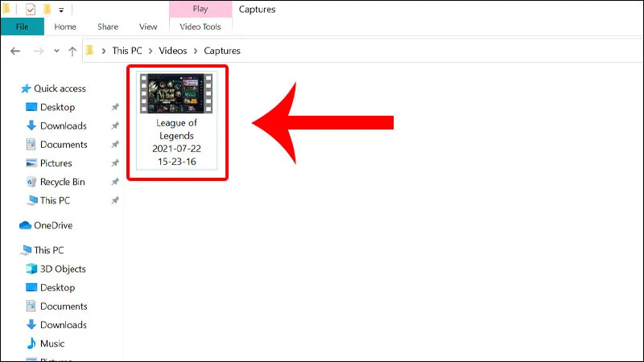Click pin icon next to Documents

point(115,145)
